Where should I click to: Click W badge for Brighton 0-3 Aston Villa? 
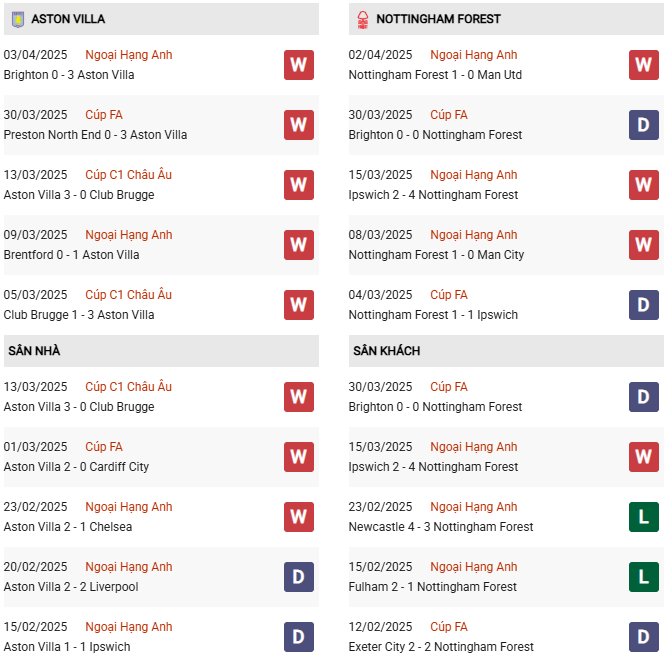click(x=298, y=65)
